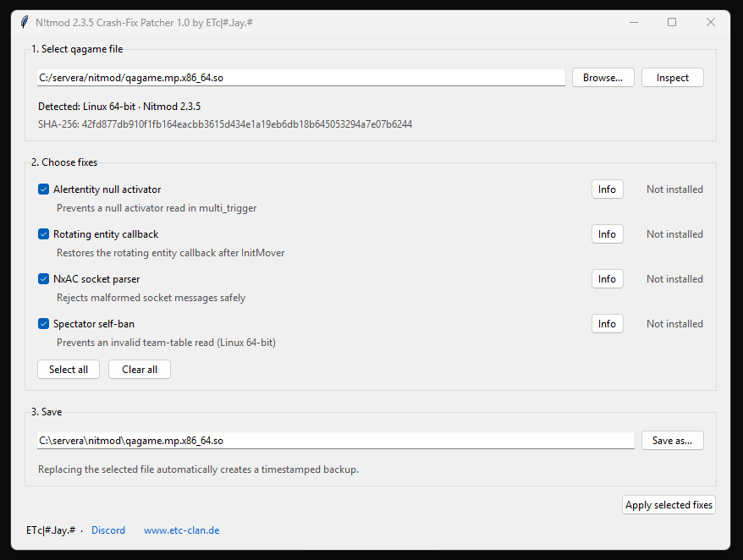Click the '2. Choose fixes' heading
The height and width of the screenshot is (560, 743).
(x=64, y=162)
